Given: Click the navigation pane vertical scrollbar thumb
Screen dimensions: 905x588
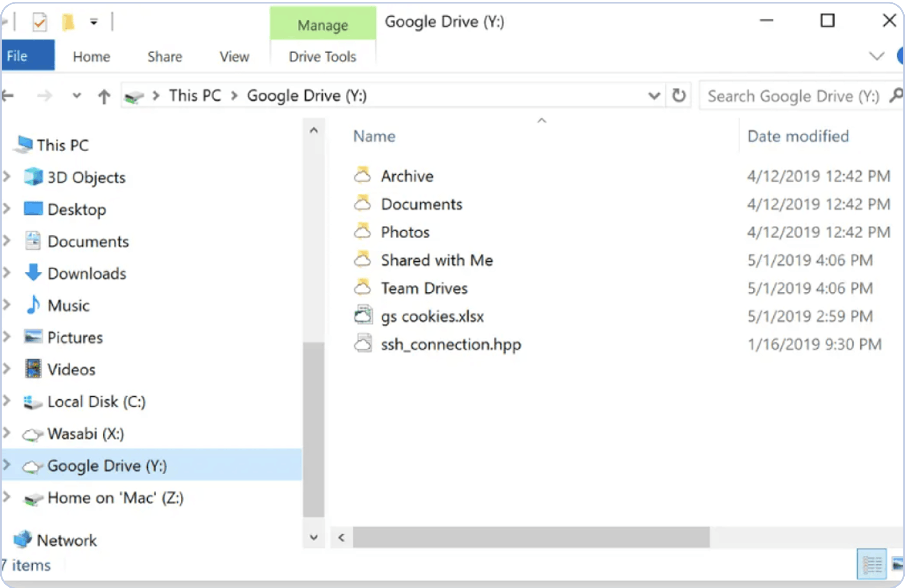Looking at the screenshot, I should click(x=314, y=430).
